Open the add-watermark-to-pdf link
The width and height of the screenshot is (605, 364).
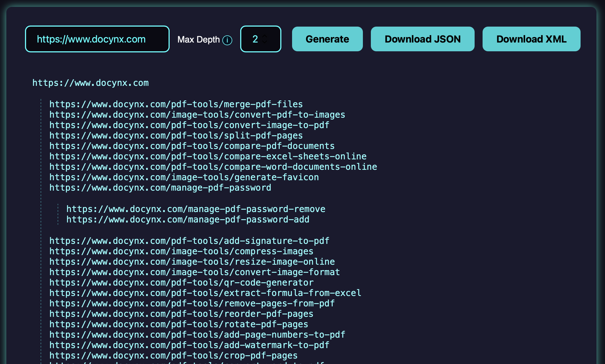click(189, 345)
